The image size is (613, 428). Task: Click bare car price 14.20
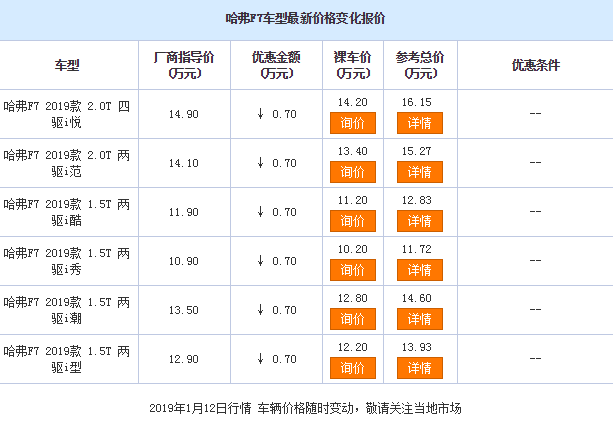(x=353, y=102)
